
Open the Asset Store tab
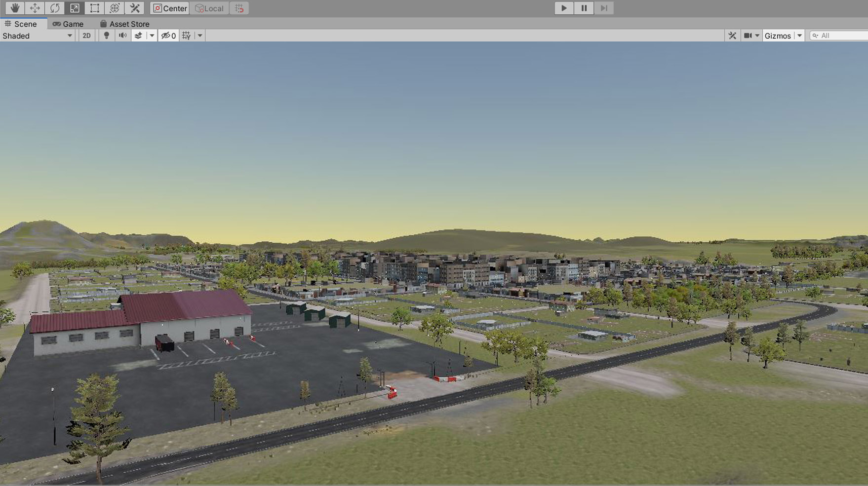pyautogui.click(x=124, y=24)
